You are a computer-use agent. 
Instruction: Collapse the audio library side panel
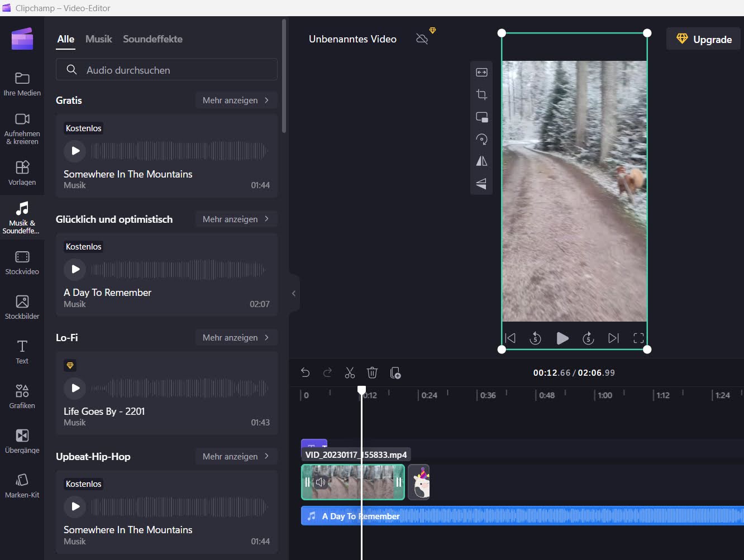coord(293,293)
